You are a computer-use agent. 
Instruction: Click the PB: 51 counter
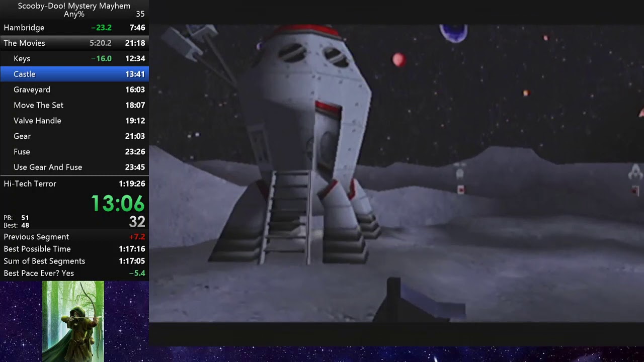click(16, 218)
